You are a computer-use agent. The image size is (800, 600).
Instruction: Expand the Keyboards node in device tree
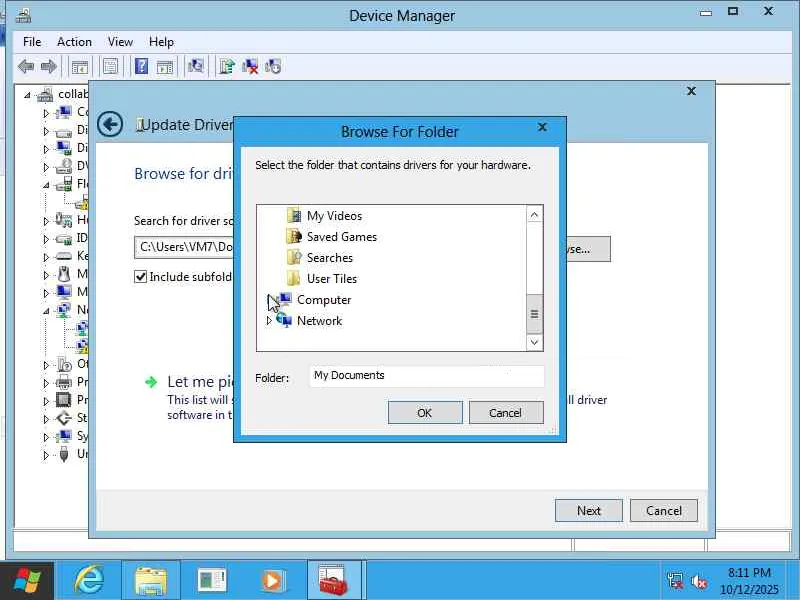pos(46,257)
